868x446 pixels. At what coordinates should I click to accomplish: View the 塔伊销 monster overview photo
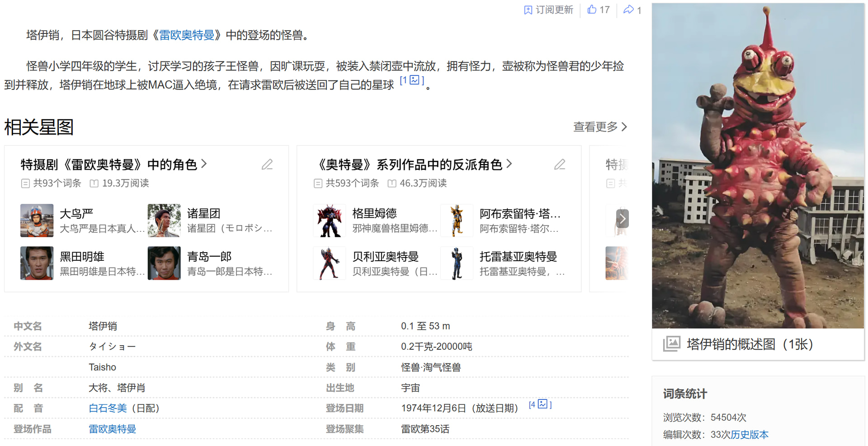(758, 165)
